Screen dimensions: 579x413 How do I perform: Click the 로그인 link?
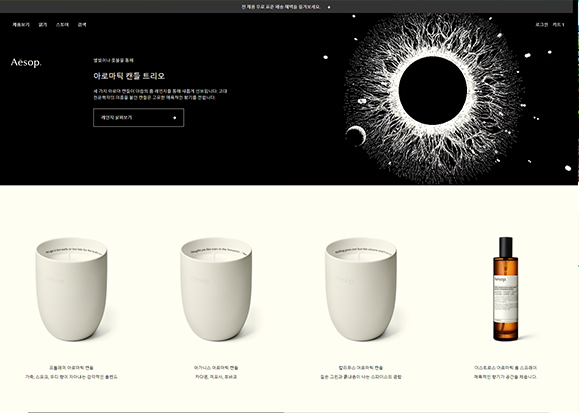(542, 25)
